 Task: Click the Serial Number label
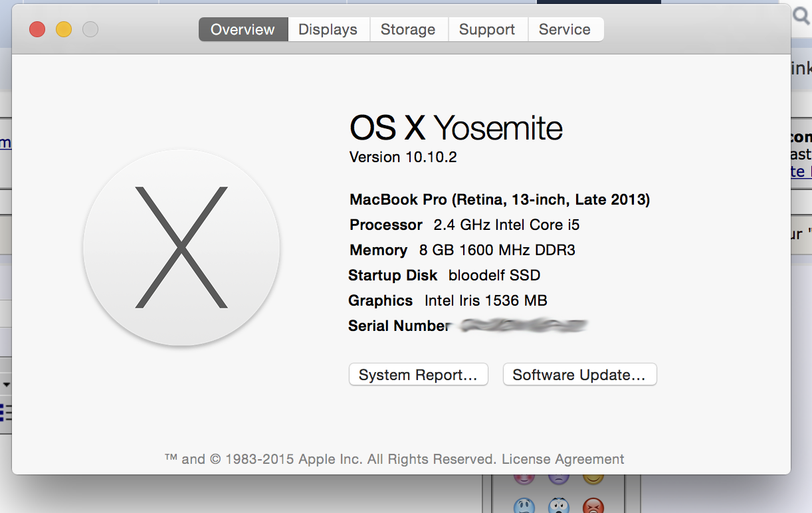(399, 326)
